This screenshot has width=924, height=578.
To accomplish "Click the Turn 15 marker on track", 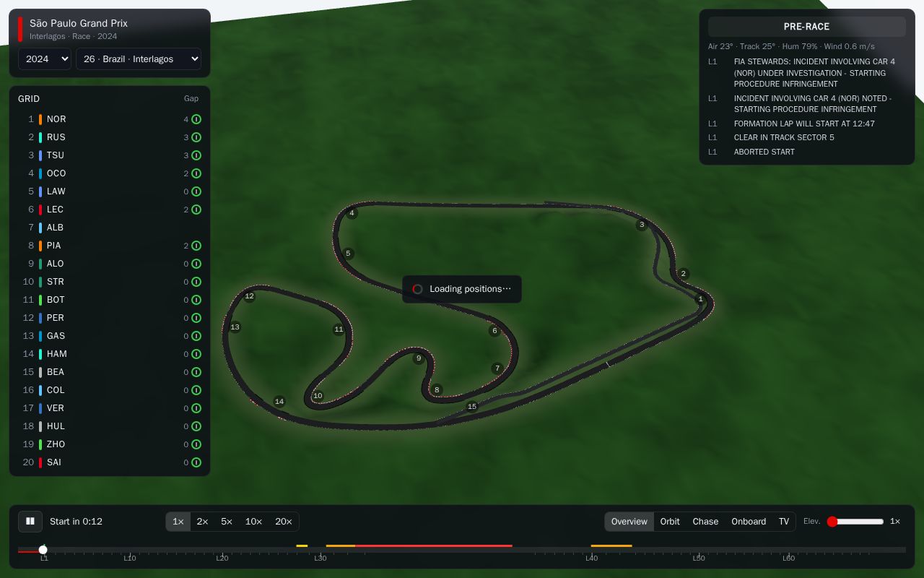I will 472,407.
